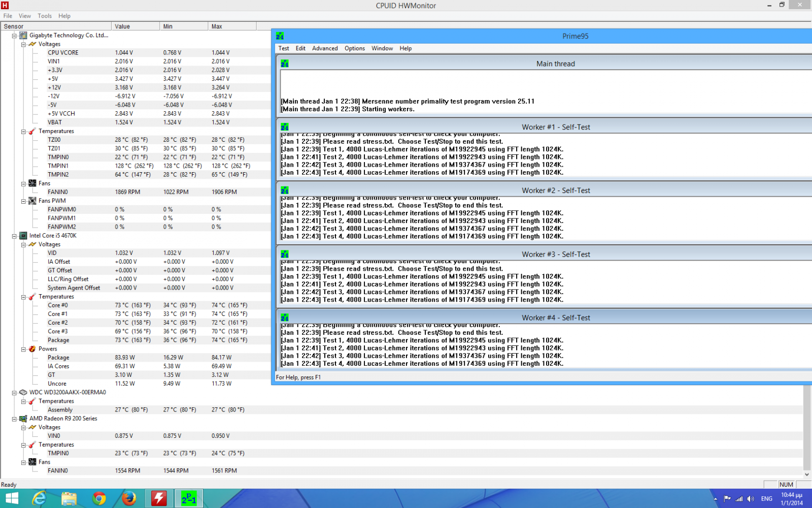Click the Gigabyte motherboard icon
The height and width of the screenshot is (508, 812).
coord(23,35)
